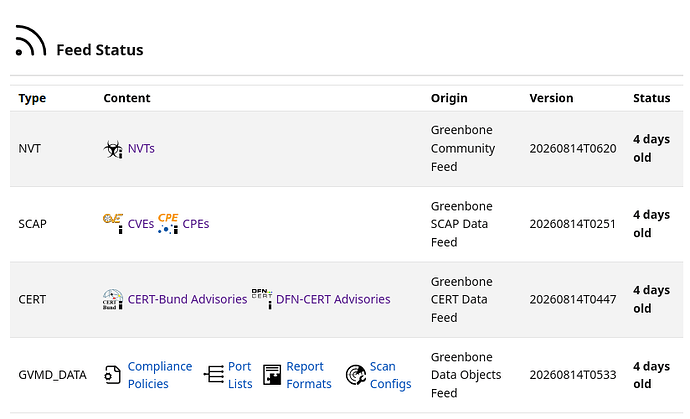Select version 20260814T0533
The height and width of the screenshot is (419, 690).
pyautogui.click(x=573, y=375)
